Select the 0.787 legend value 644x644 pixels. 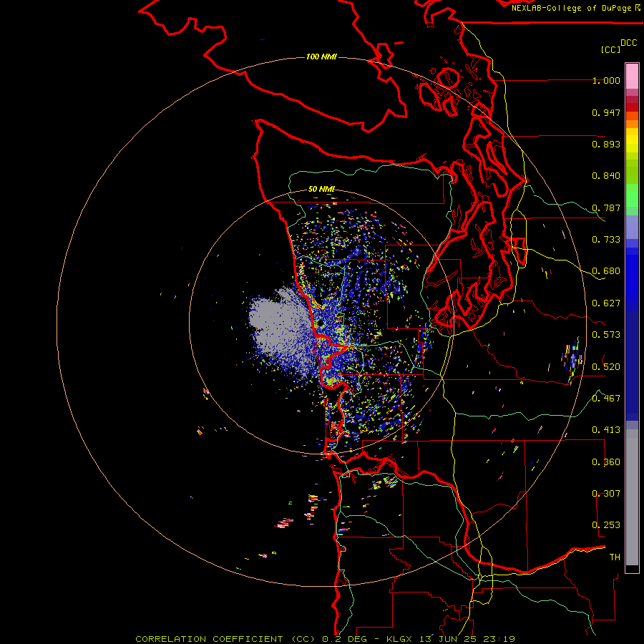coord(606,208)
